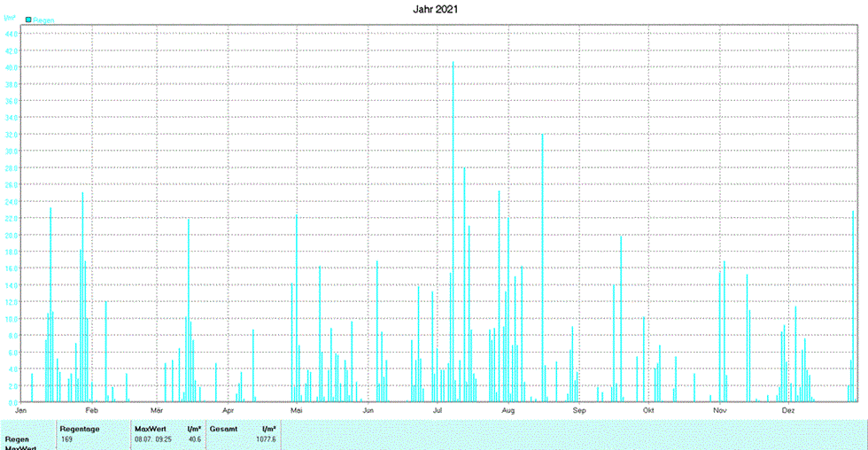The width and height of the screenshot is (868, 450).
Task: Select the 24.0 y-axis label
Action: pos(12,201)
